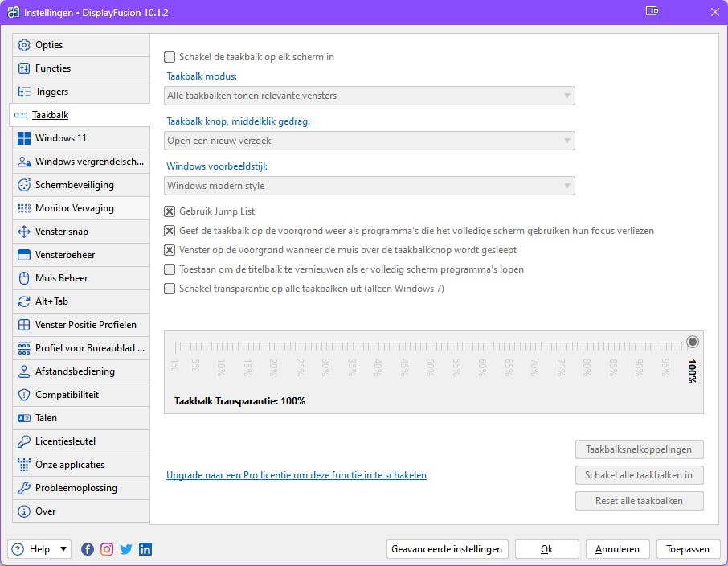The height and width of the screenshot is (566, 728).
Task: Check 'Schakel transparantie op alle taakbalken uit'
Action: tap(170, 289)
